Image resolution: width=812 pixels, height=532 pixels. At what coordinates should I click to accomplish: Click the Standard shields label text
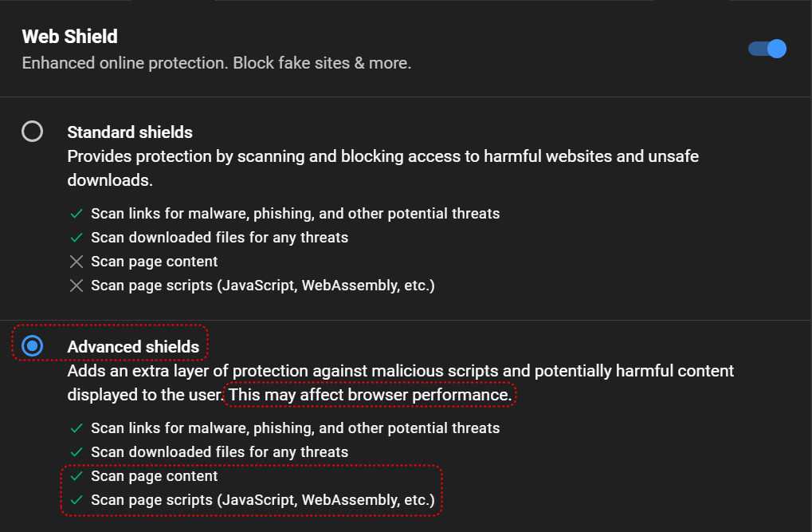tap(130, 132)
